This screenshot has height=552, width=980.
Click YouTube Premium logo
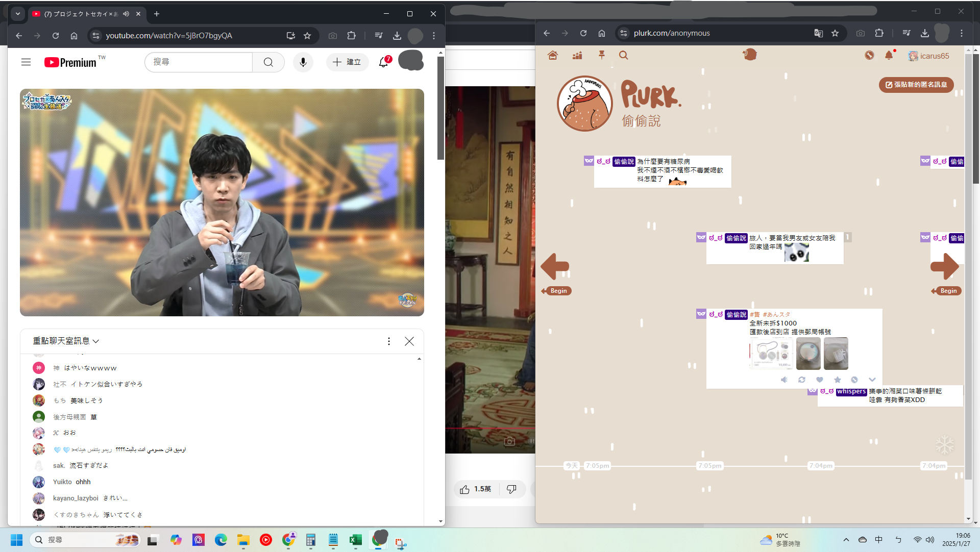pyautogui.click(x=70, y=62)
